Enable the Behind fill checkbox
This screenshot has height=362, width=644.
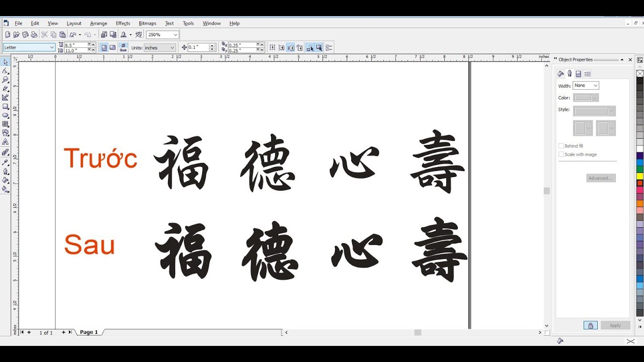click(561, 146)
